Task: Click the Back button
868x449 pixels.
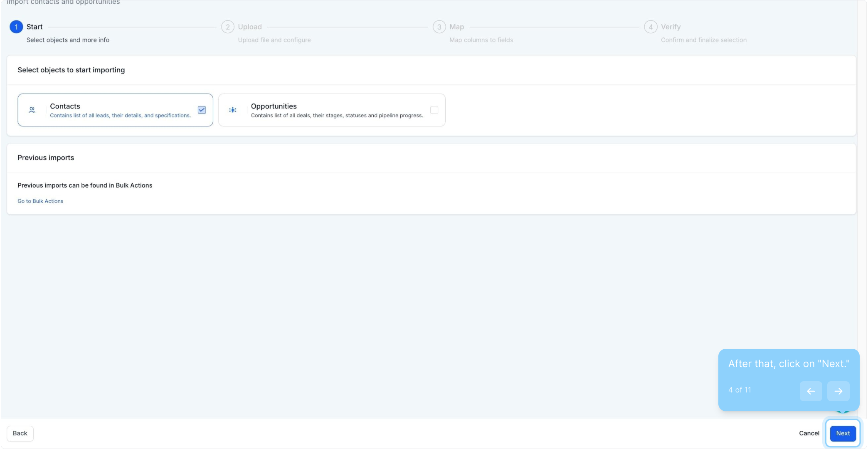Action: click(20, 433)
